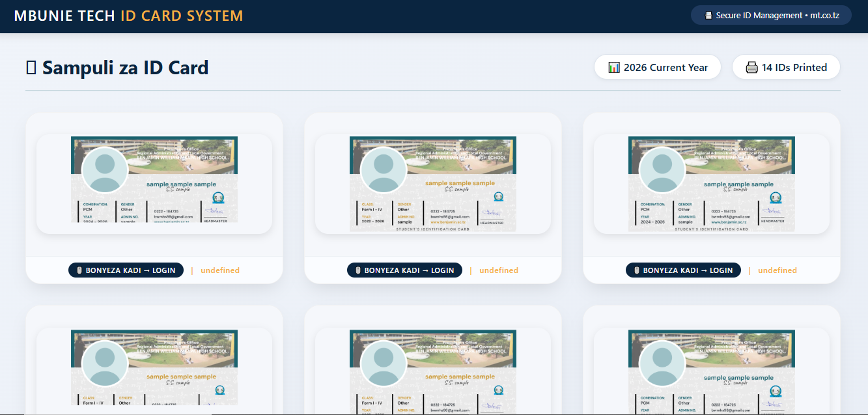This screenshot has width=868, height=415.
Task: Click the glyph icon before Sampuli za ID Card
Action: pos(31,67)
